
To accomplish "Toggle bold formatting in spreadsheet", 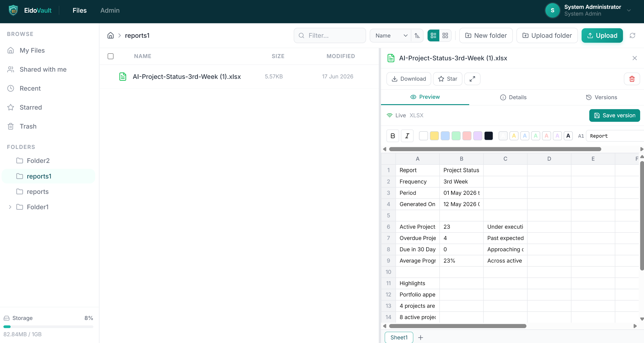I will [x=393, y=136].
